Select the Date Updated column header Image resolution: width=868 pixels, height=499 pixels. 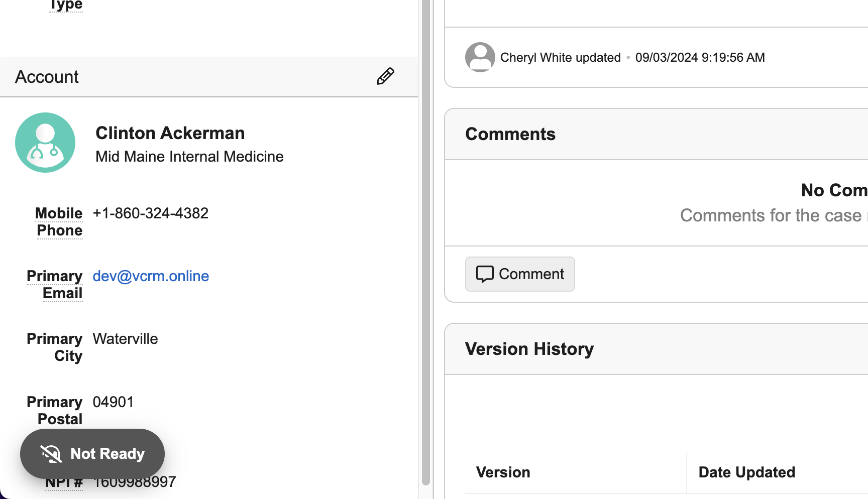(x=746, y=472)
